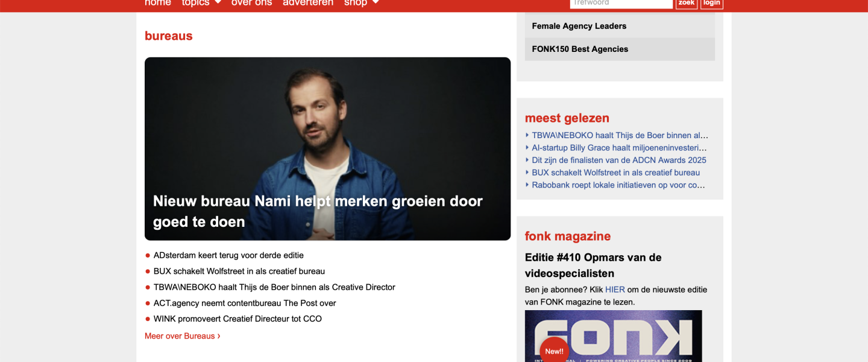Open BUX schakelt Wolfstreet bureaus list link

[x=239, y=271]
